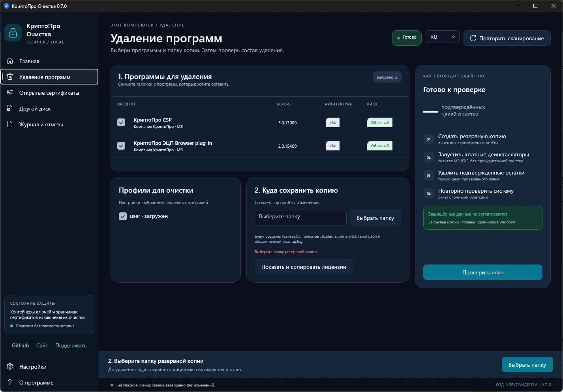Viewport: 563px width, 392px height.
Task: Open Настройки in the sidebar
Action: (49, 367)
